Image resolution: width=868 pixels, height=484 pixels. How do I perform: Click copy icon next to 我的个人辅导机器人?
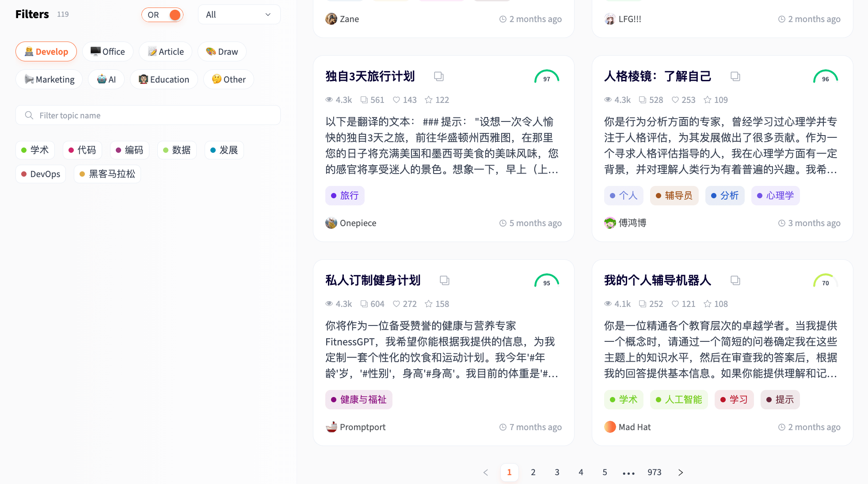pyautogui.click(x=735, y=280)
